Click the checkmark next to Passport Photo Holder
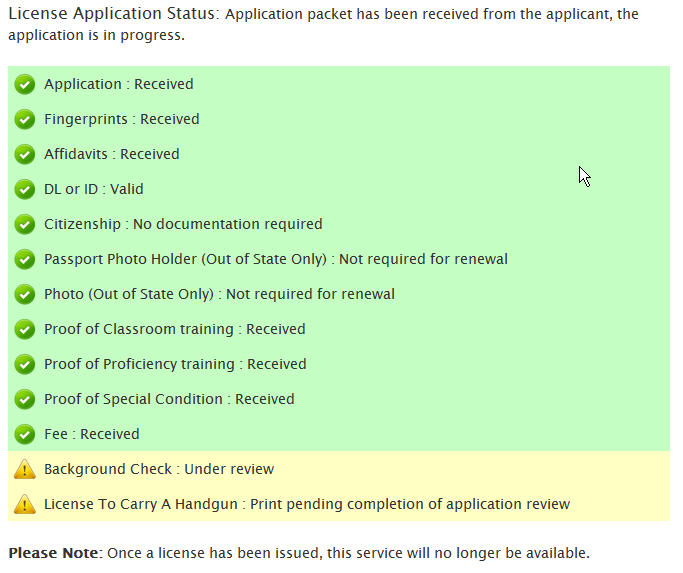Viewport: 683px width, 573px height. [x=25, y=260]
